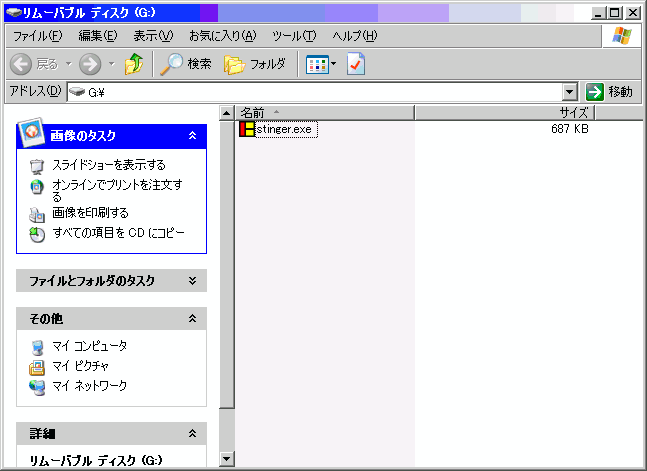Collapse the 詳細 panel

pyautogui.click(x=192, y=433)
